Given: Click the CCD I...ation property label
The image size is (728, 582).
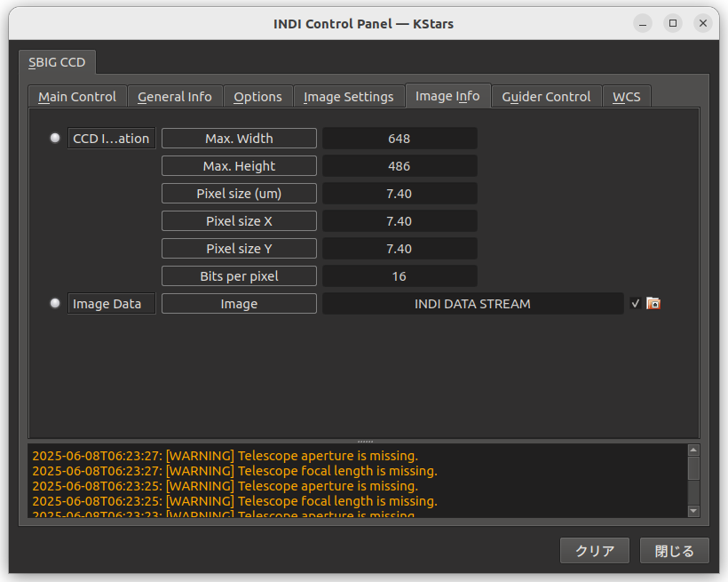Looking at the screenshot, I should (x=112, y=139).
